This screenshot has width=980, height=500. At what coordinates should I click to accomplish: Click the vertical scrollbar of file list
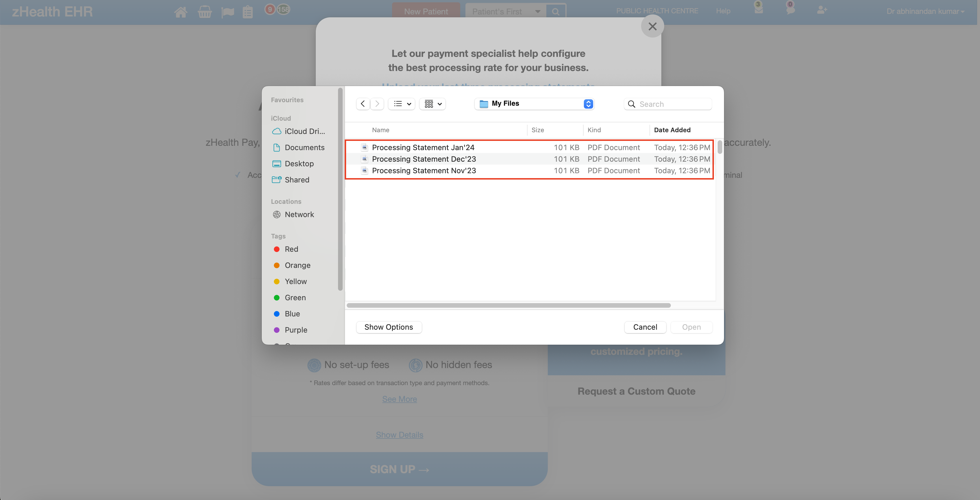720,147
